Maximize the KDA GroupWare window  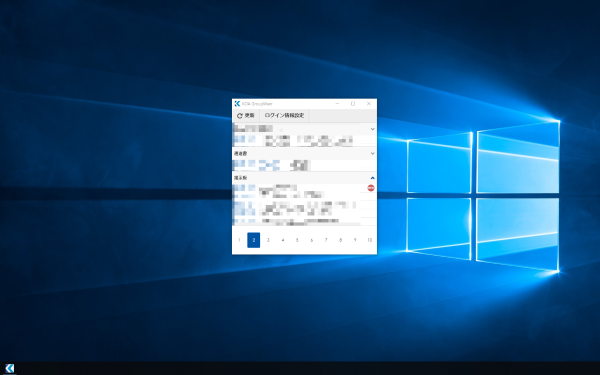point(353,104)
